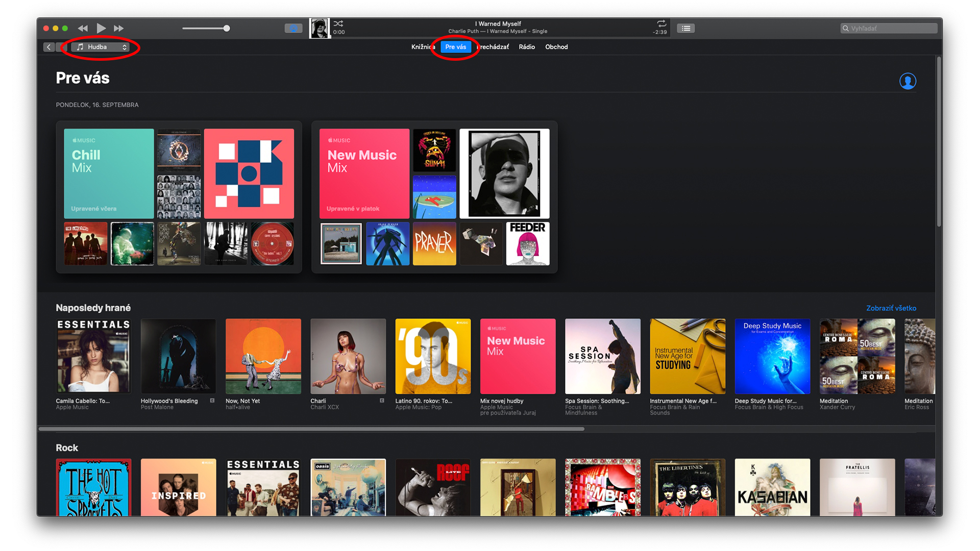This screenshot has width=980, height=551.
Task: Open the Inspired rock playlist cover
Action: [x=178, y=487]
